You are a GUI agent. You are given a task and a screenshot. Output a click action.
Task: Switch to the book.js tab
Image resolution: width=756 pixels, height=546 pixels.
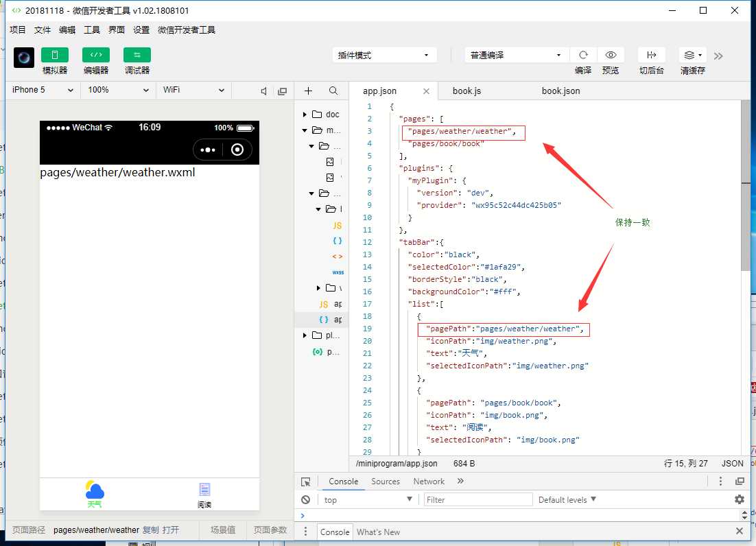point(466,91)
